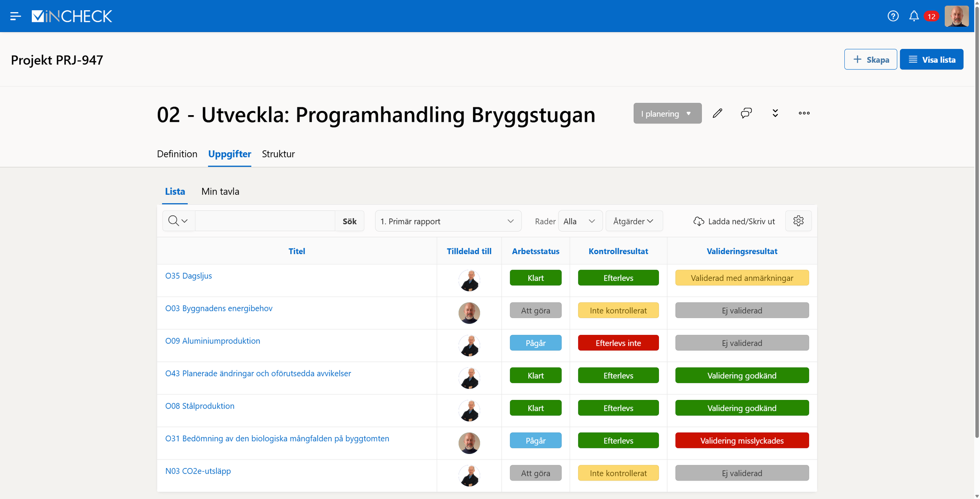The height and width of the screenshot is (499, 980).
Task: Click the Skapa create button
Action: click(870, 60)
